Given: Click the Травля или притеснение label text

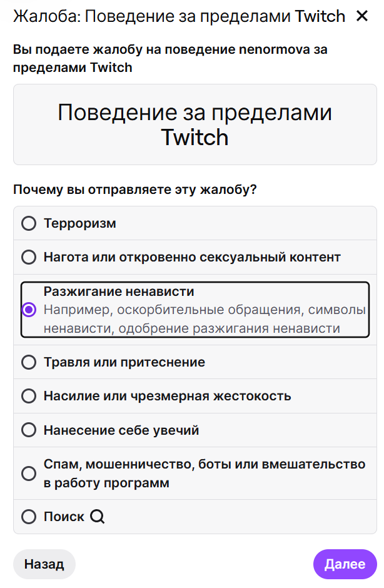Looking at the screenshot, I should pos(124,362).
